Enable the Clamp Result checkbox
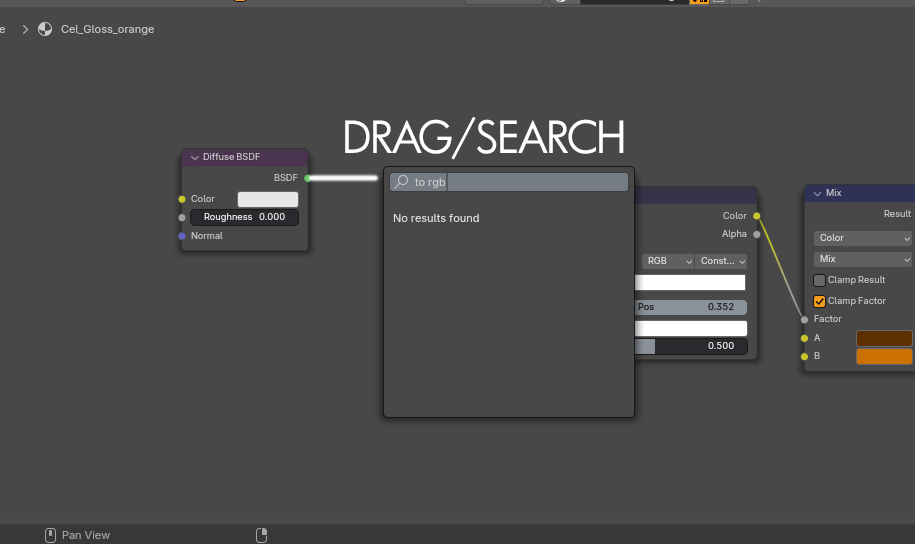This screenshot has height=544, width=915. click(x=820, y=280)
